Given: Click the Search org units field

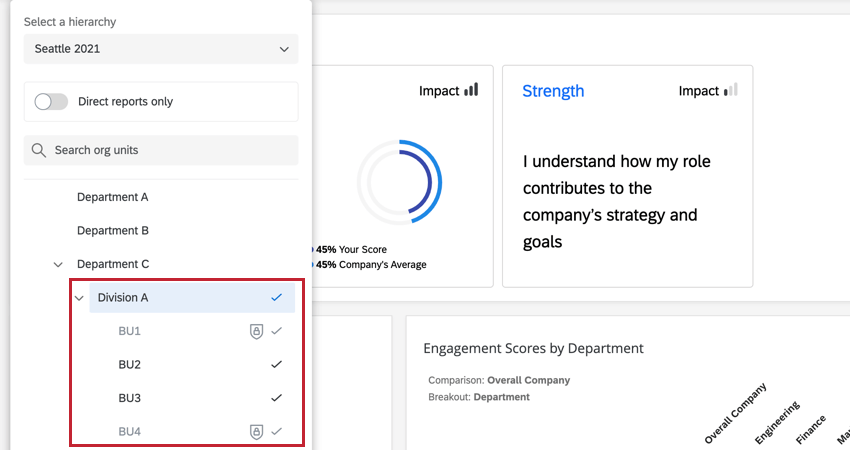Looking at the screenshot, I should pyautogui.click(x=170, y=150).
